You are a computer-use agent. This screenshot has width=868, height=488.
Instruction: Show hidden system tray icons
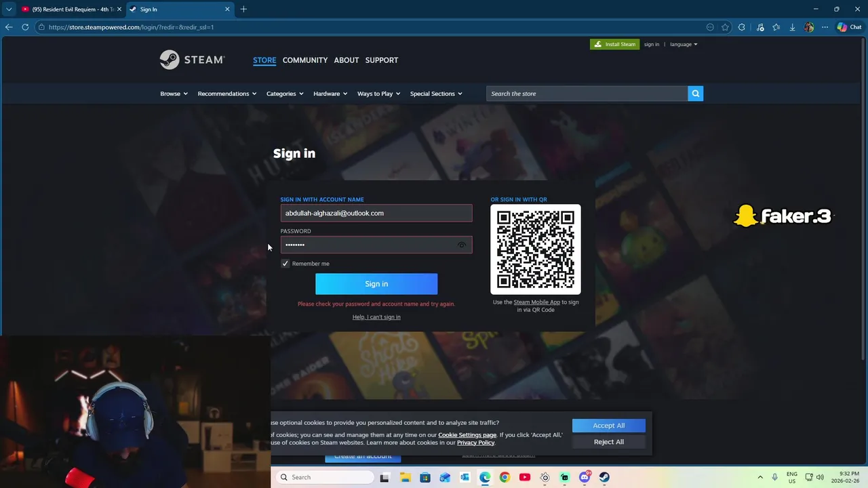pos(760,477)
